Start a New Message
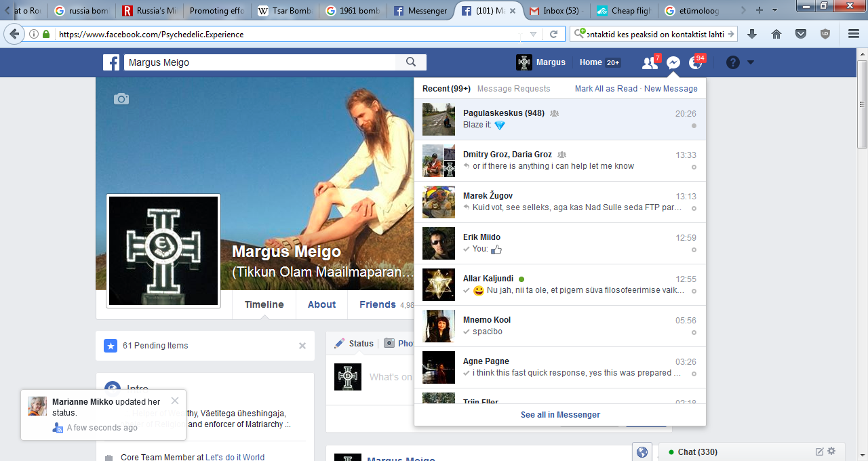868x461 pixels. coord(671,89)
